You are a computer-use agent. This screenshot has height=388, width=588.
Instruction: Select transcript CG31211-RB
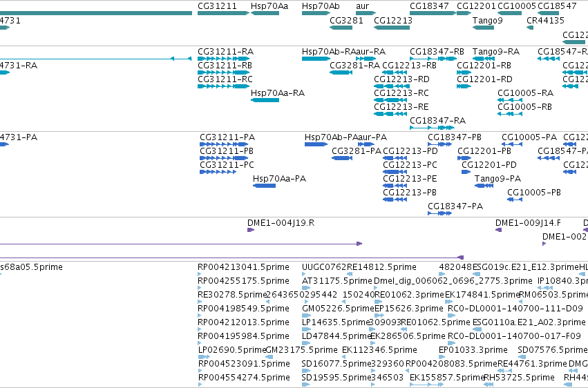225,66
